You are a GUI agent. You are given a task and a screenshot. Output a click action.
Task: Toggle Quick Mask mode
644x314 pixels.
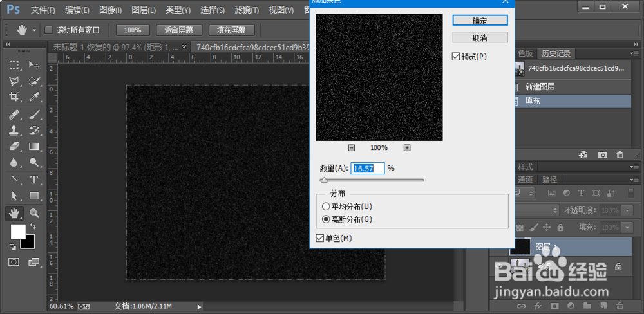(x=14, y=261)
